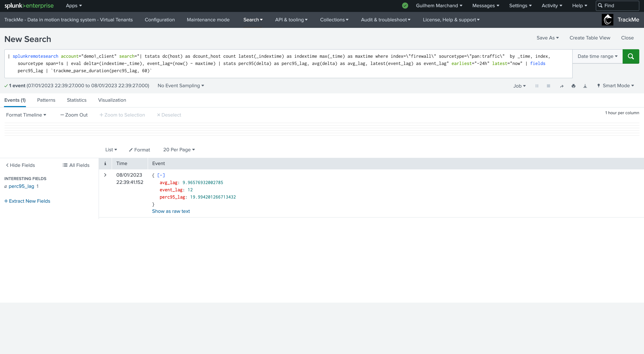Open the Date time range picker
The width and height of the screenshot is (644, 354).
597,56
